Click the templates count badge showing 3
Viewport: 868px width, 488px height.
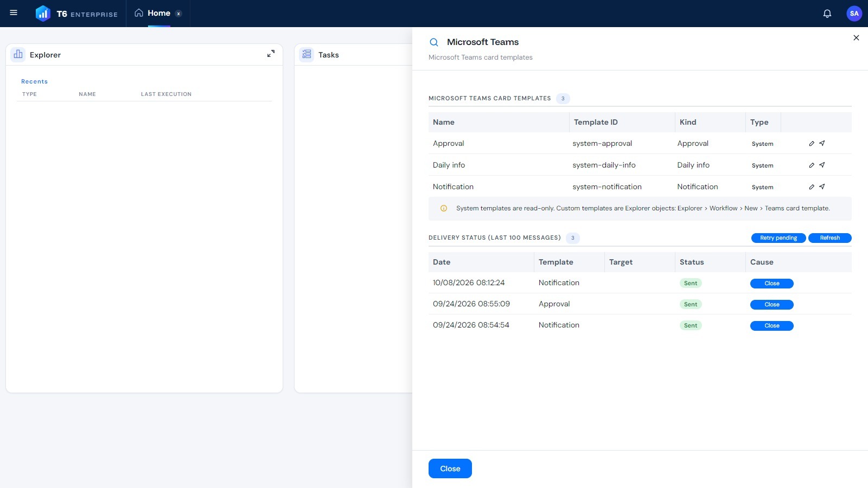point(563,99)
